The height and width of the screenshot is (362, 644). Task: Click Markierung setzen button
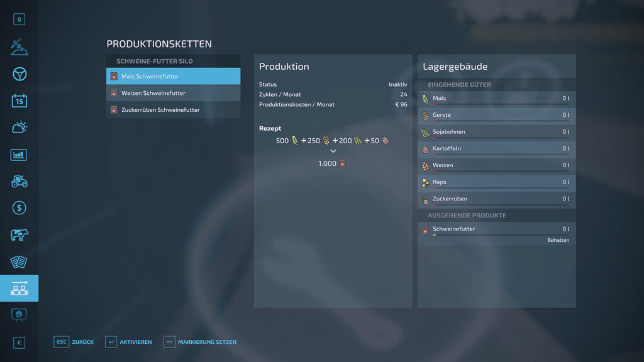[200, 342]
